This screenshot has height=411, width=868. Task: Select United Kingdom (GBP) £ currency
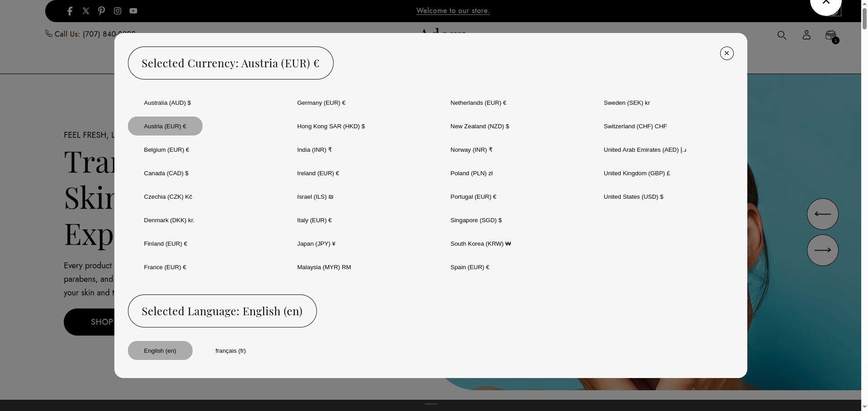(637, 173)
